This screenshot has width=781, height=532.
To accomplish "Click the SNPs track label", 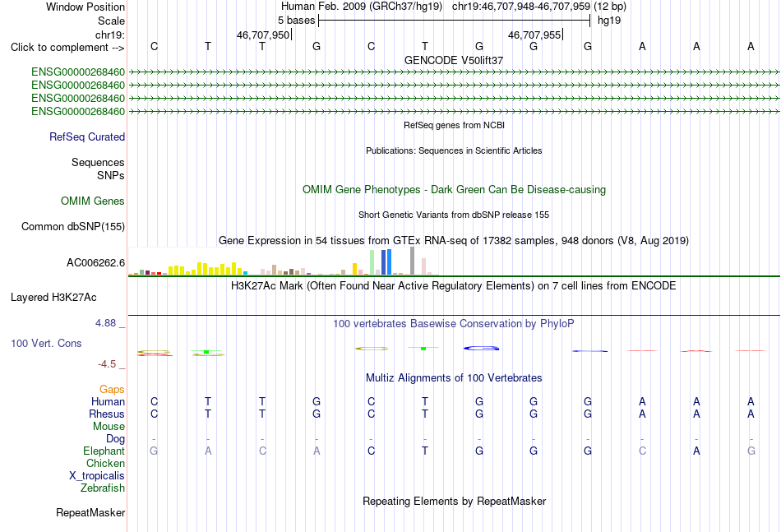I will [111, 175].
